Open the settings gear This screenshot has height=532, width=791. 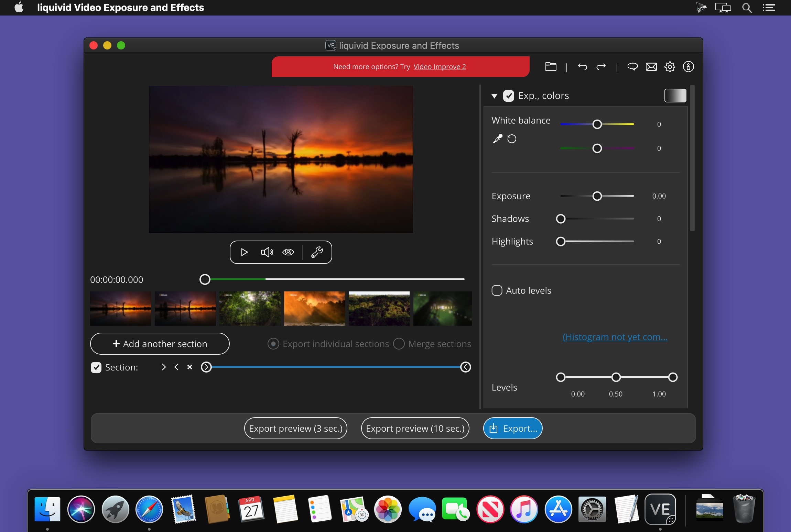670,67
